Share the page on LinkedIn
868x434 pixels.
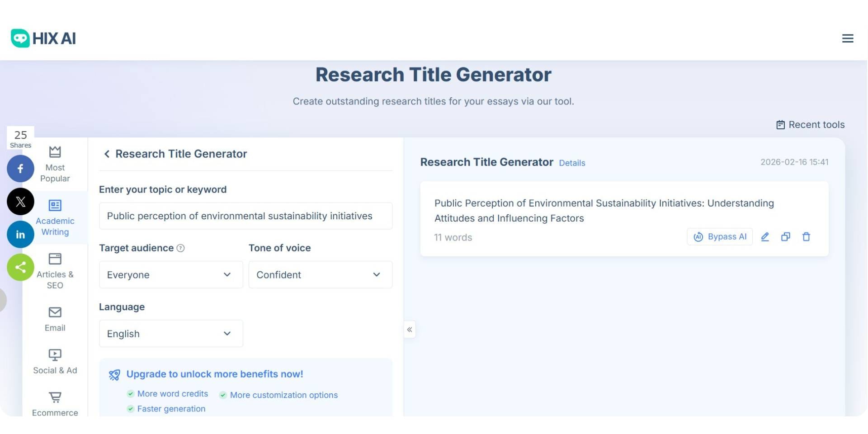tap(20, 234)
